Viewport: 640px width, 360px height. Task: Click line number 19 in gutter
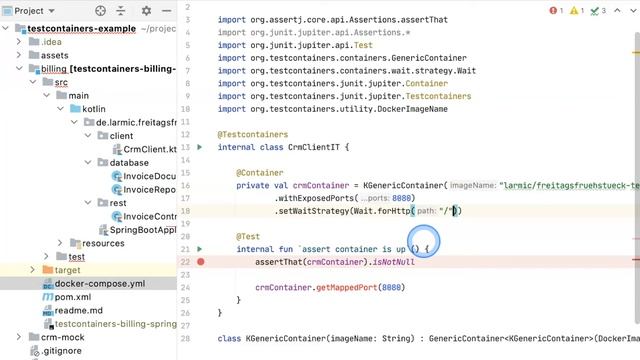click(185, 224)
